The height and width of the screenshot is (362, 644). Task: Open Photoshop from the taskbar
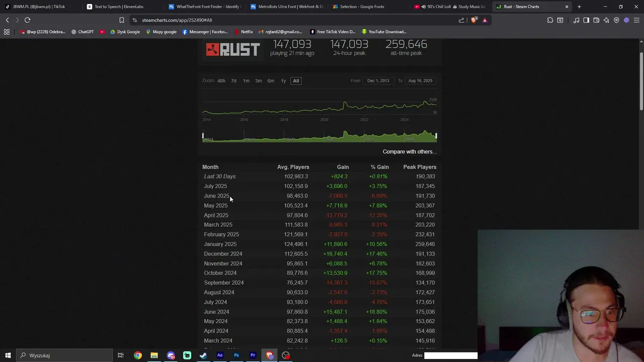coord(236,355)
